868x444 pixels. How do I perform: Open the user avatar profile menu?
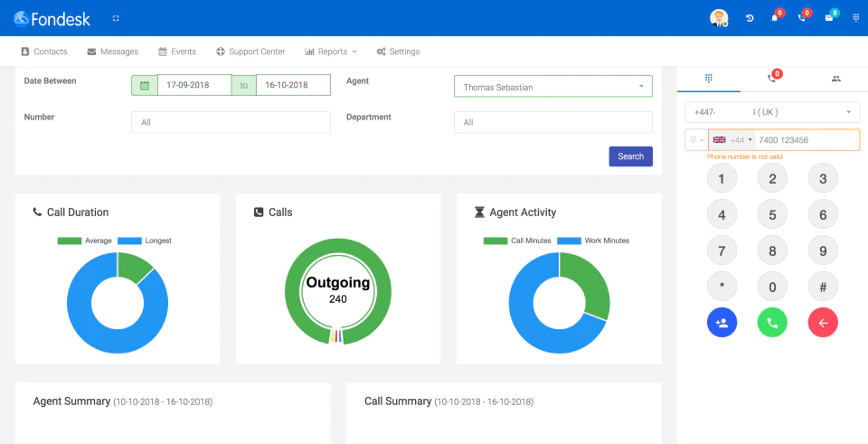719,18
